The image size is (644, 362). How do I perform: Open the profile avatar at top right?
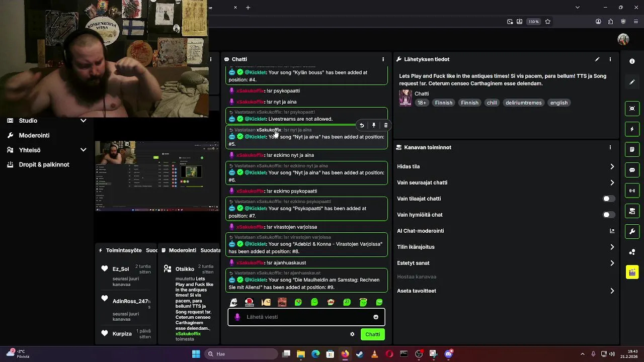point(623,39)
